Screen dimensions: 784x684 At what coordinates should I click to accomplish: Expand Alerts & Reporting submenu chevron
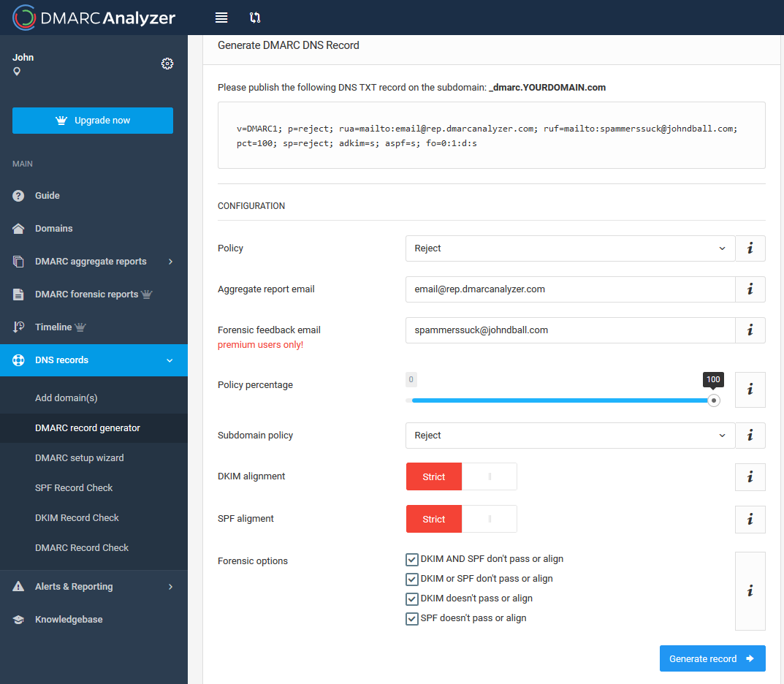(x=170, y=587)
